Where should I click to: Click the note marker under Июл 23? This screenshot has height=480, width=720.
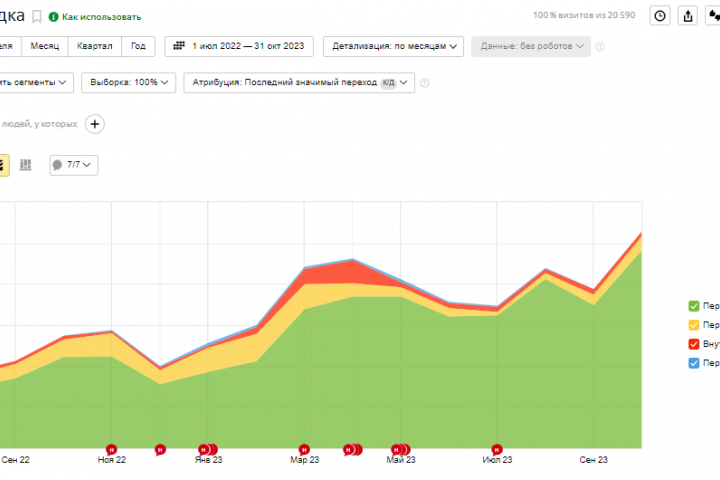[x=496, y=450]
